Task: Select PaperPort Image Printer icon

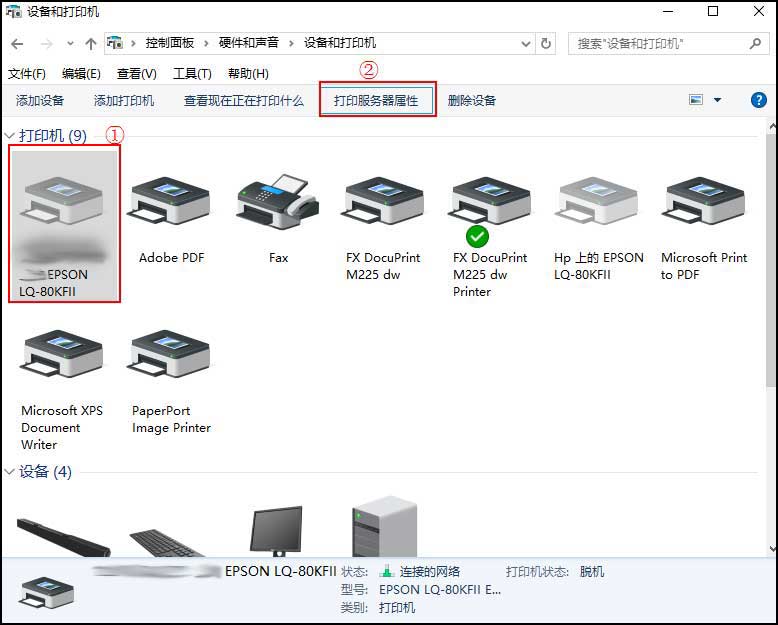Action: [x=170, y=354]
